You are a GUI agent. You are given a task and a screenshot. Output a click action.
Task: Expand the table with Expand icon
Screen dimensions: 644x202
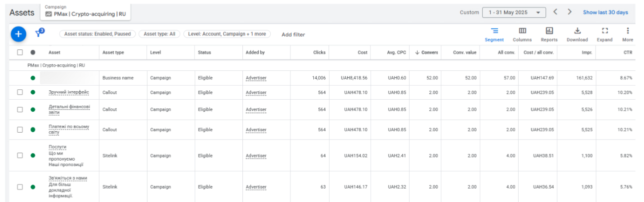click(605, 31)
